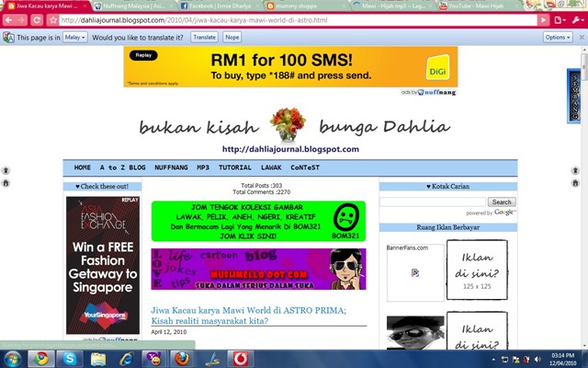Click the Vodafone red taskbar icon

point(241,359)
